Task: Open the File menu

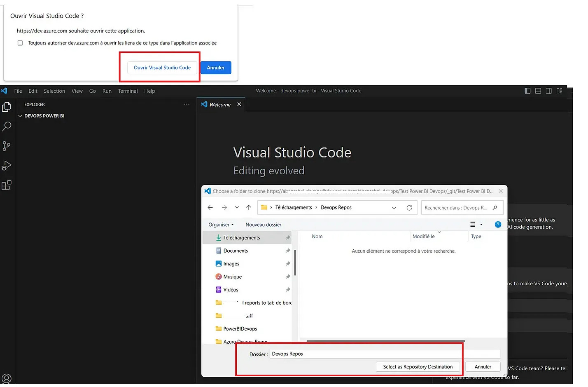Action: tap(18, 91)
